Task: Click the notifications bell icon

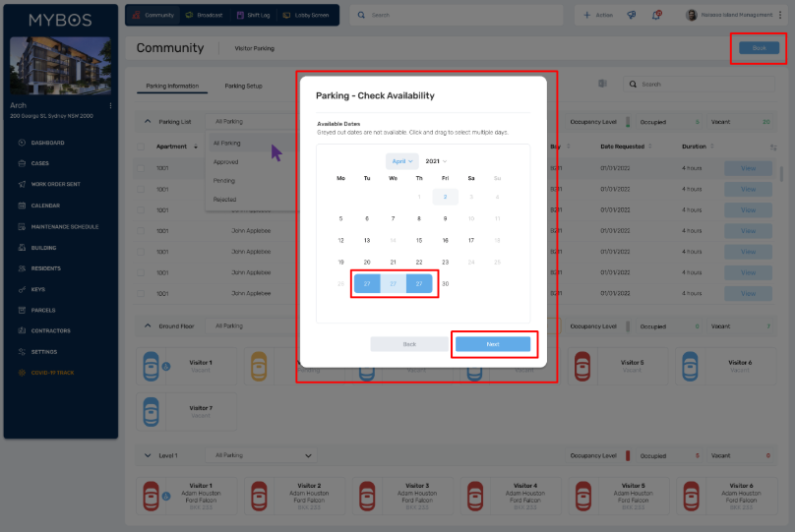Action: (x=657, y=15)
